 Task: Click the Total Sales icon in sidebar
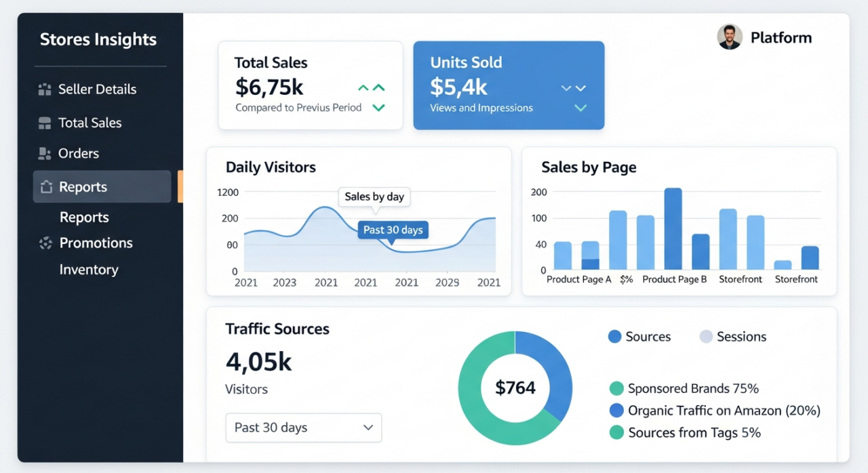click(43, 123)
